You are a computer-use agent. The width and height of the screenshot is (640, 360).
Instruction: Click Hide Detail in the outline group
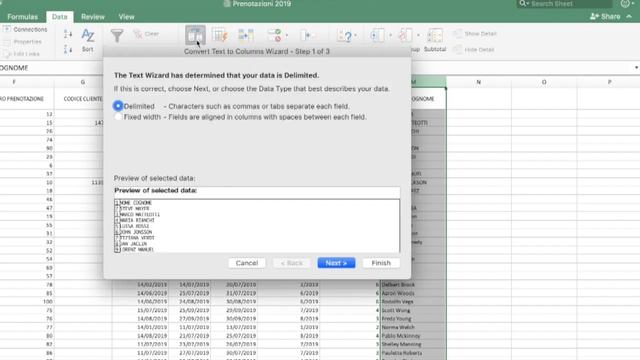474,49
